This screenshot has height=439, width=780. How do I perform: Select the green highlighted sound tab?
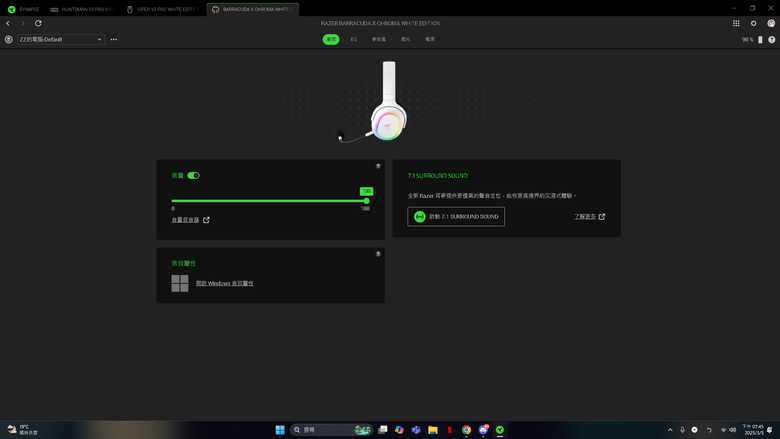coord(331,39)
